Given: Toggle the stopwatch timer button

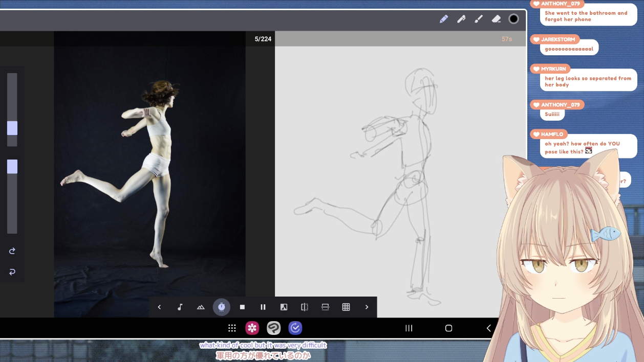Looking at the screenshot, I should coord(221,307).
